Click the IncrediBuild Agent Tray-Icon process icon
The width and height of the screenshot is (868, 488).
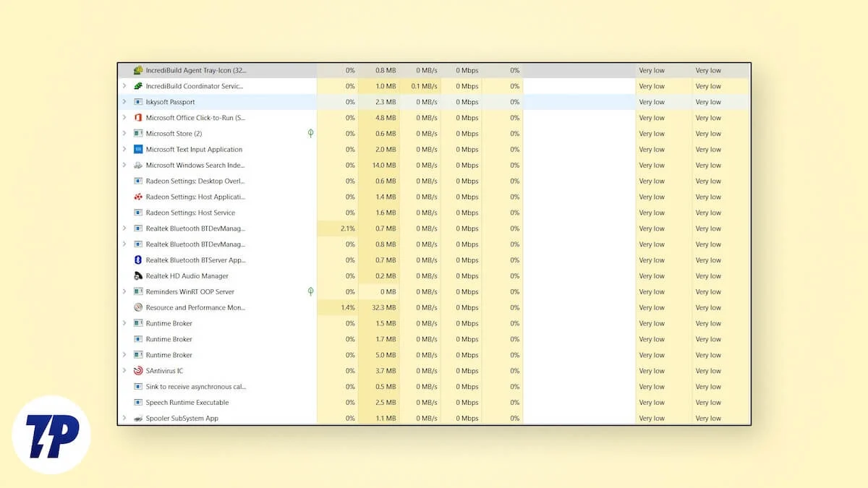pyautogui.click(x=138, y=70)
